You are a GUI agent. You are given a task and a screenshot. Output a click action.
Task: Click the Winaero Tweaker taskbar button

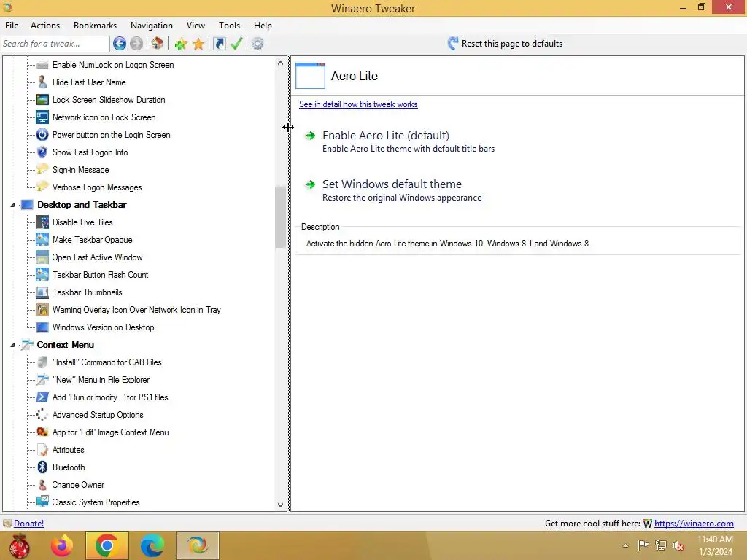coord(197,545)
